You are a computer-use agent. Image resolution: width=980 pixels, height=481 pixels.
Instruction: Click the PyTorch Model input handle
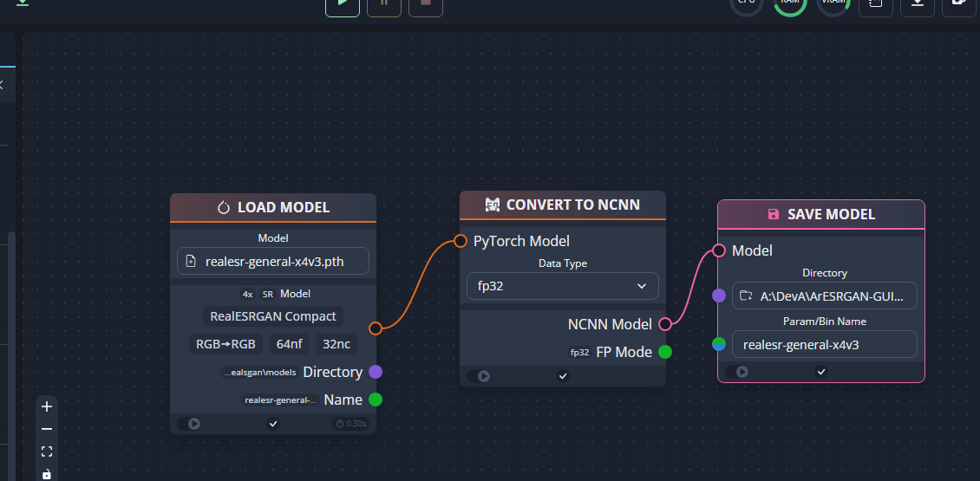pos(461,241)
